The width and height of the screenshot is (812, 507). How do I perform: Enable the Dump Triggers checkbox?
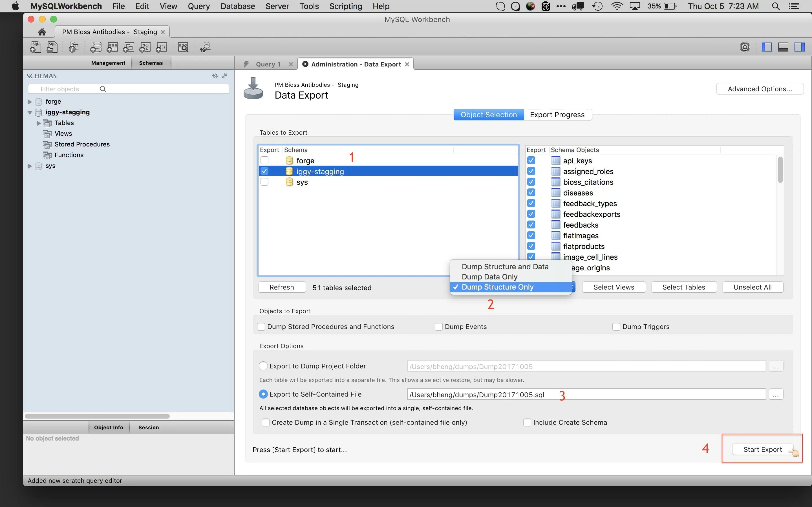(x=616, y=327)
